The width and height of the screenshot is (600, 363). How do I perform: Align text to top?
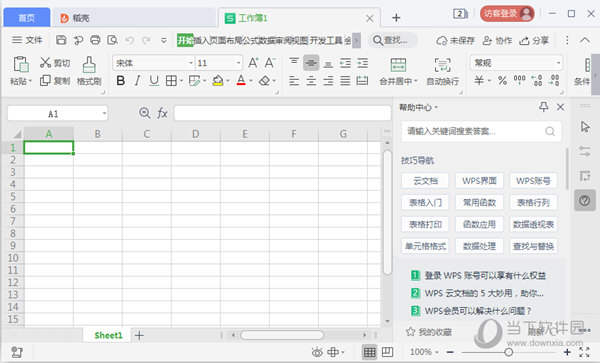(294, 62)
